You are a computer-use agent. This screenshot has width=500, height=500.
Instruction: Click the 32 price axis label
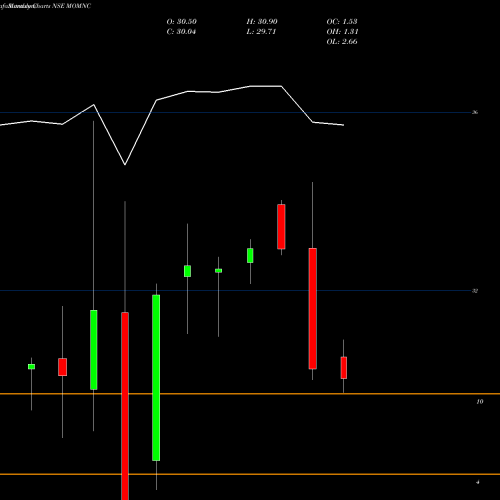point(475,291)
